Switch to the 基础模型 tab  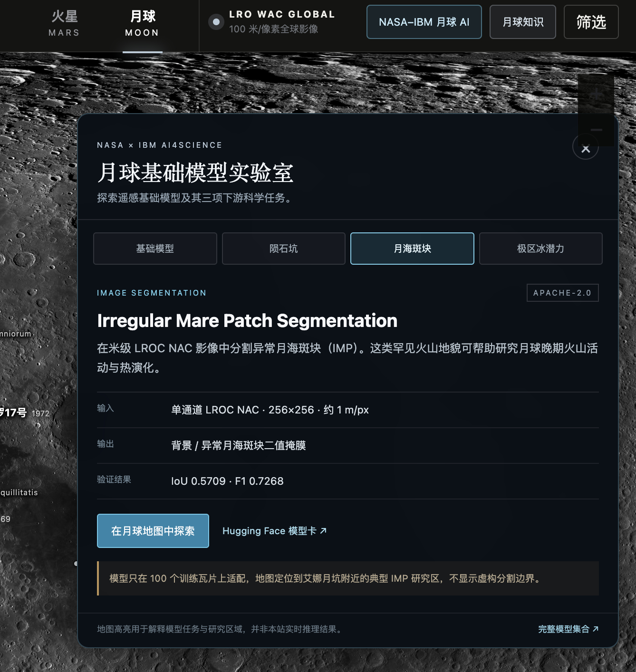point(155,249)
